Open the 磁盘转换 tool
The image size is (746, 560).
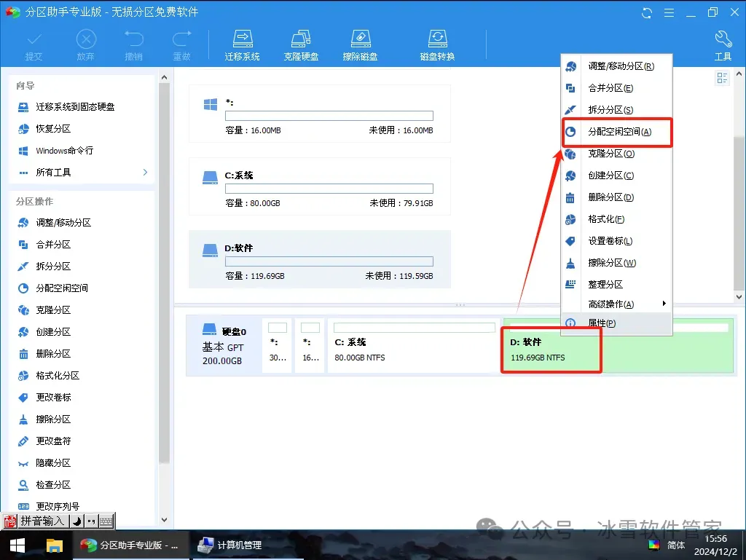coord(437,46)
